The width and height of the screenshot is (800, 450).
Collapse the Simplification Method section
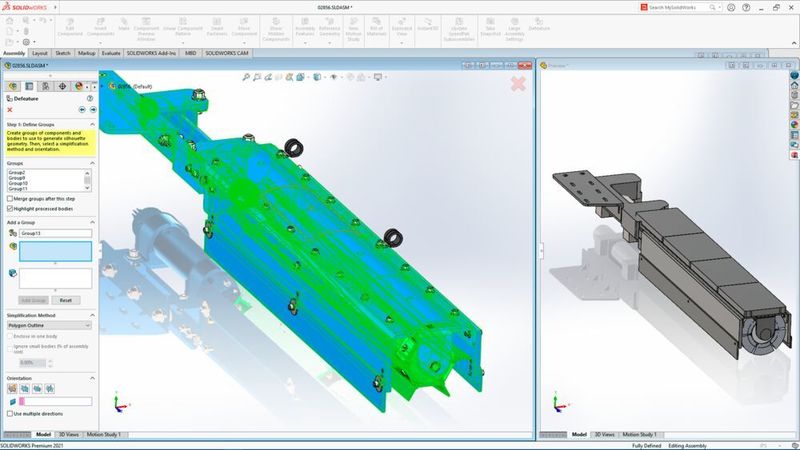[92, 315]
